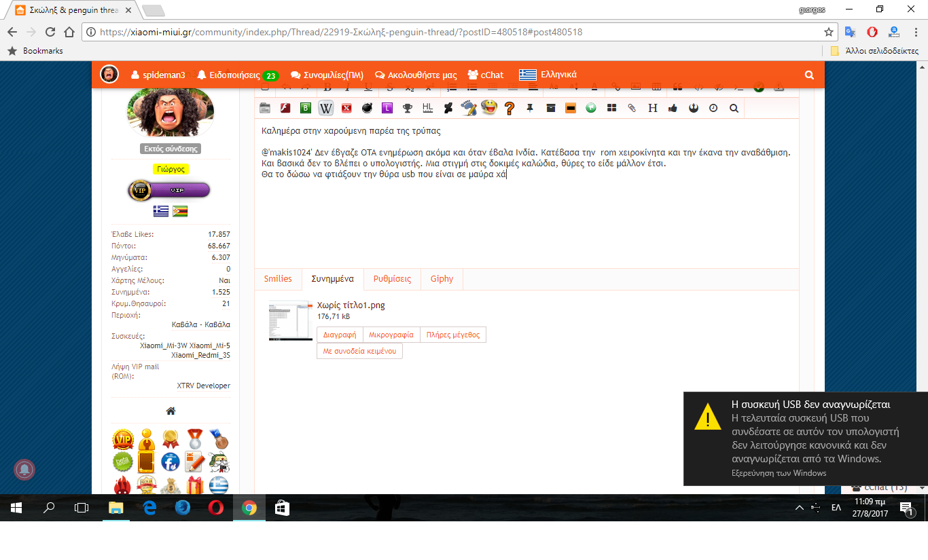Image resolution: width=928 pixels, height=560 pixels.
Task: Click the green round arrow icon in editor toolbar
Action: (591, 108)
